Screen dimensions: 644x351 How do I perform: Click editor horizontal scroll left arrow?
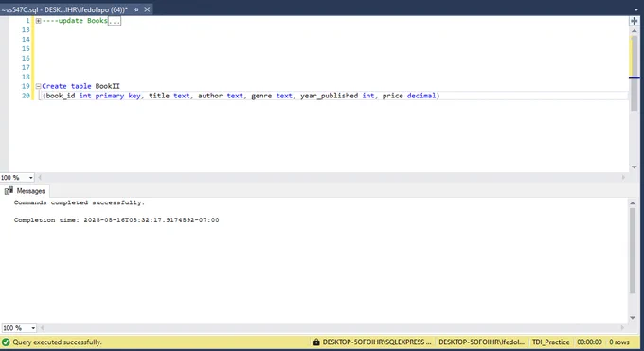coord(40,178)
